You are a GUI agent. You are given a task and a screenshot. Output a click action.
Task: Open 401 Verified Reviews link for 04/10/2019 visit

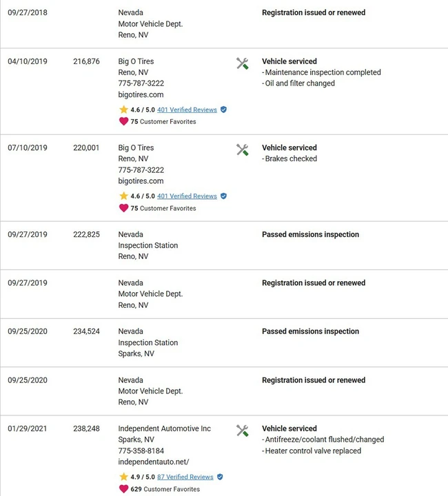click(x=187, y=110)
